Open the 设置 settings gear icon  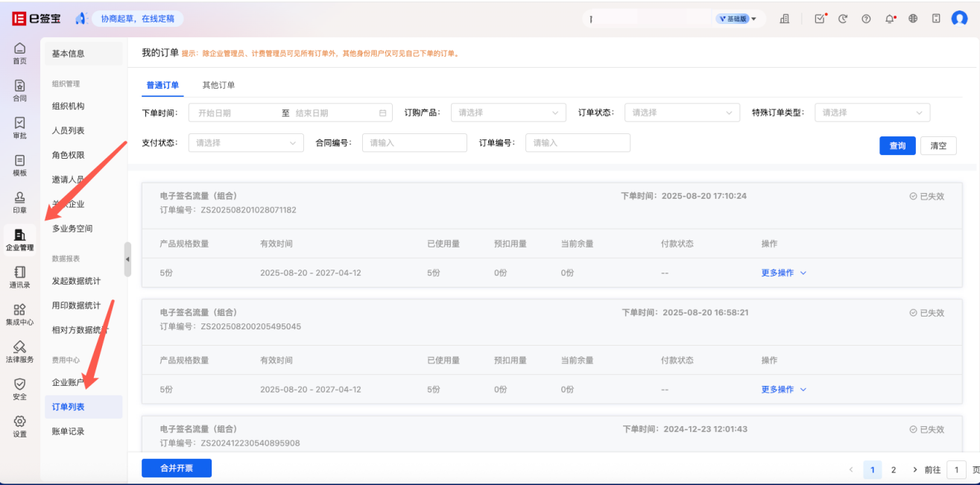point(19,426)
